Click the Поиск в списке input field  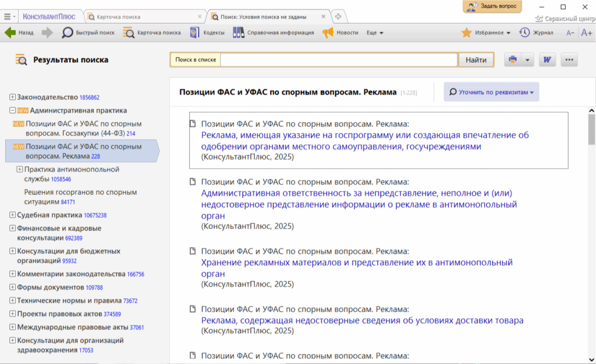click(x=339, y=59)
